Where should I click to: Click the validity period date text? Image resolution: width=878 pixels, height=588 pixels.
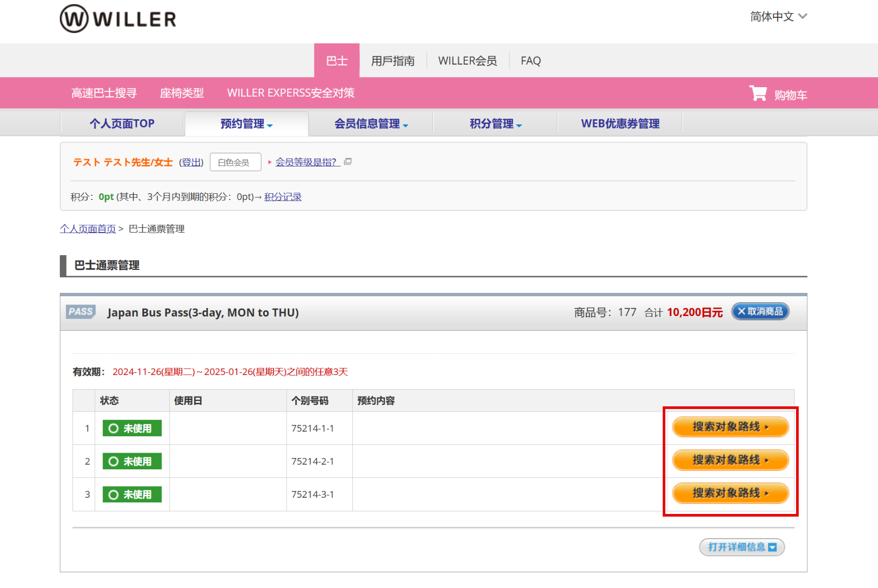click(230, 372)
